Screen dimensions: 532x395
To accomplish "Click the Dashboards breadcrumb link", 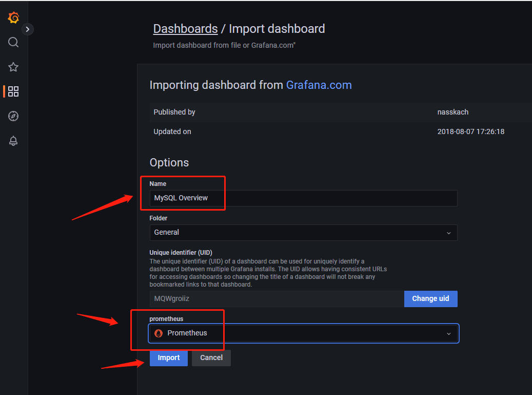I will click(x=185, y=29).
